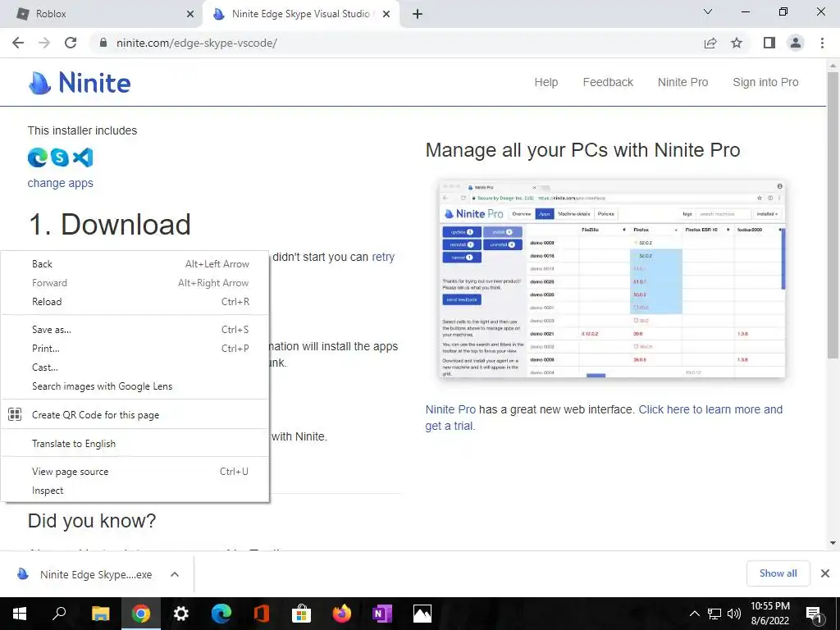Click the page vertical scrollbar thumb
Screen dimensions: 840x630
832,214
